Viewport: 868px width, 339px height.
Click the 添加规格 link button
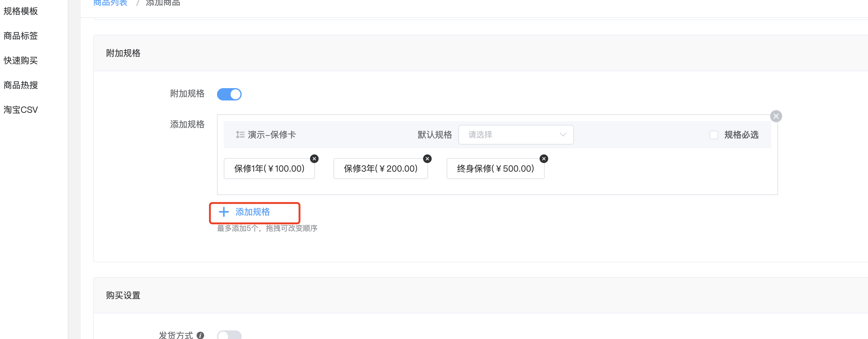pyautogui.click(x=252, y=212)
